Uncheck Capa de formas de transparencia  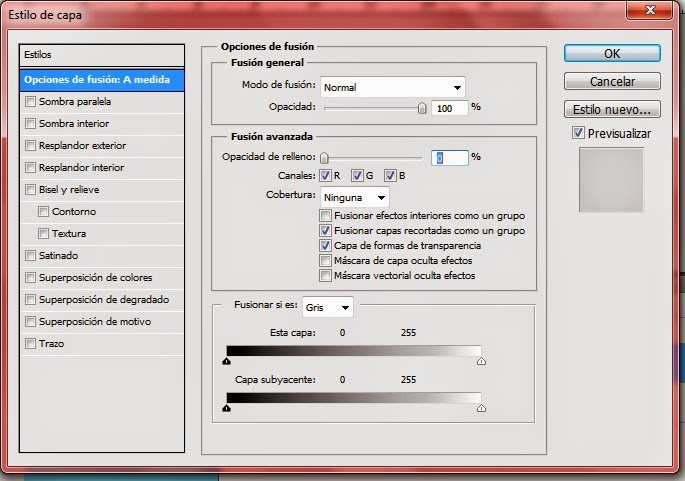click(x=325, y=246)
